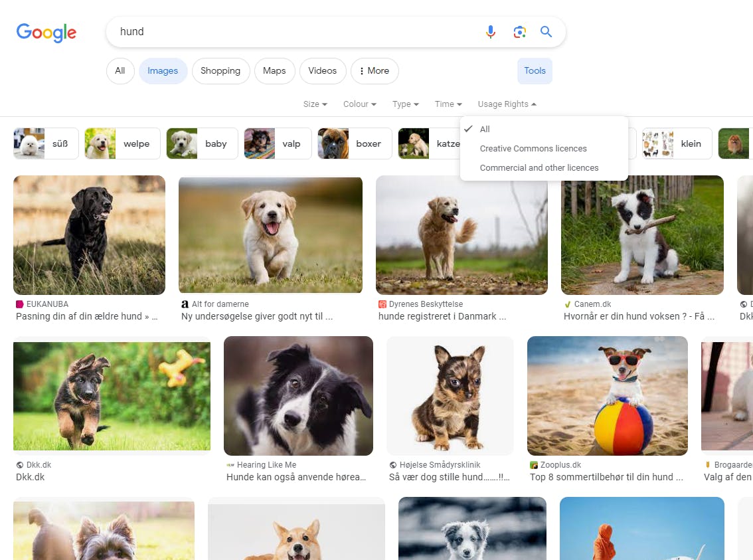This screenshot has height=560, width=753.
Task: Open 'Hunde kan også anvende hørea' link
Action: [x=296, y=478]
